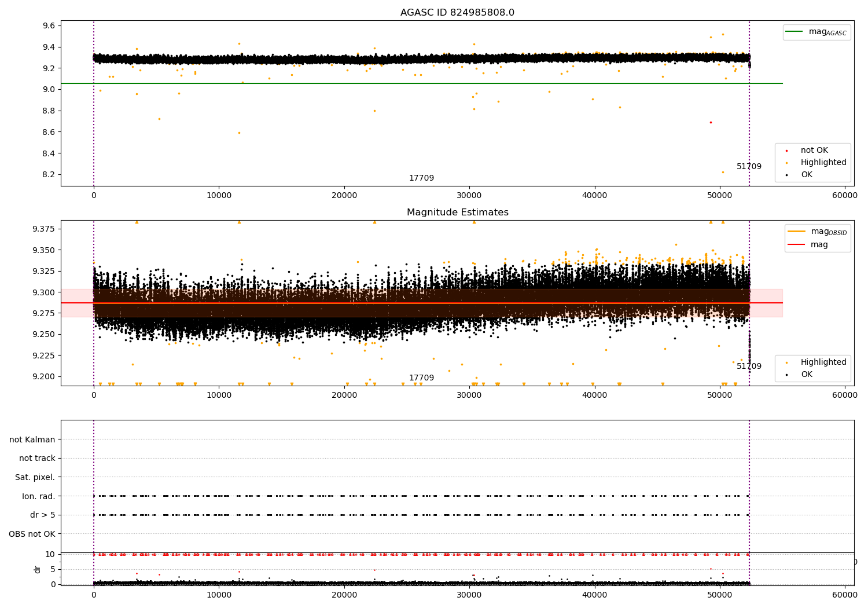Viewport: 868px width, 608px height.
Task: Click the '20000' x-tick under the bottom plot
Action: pos(344,595)
